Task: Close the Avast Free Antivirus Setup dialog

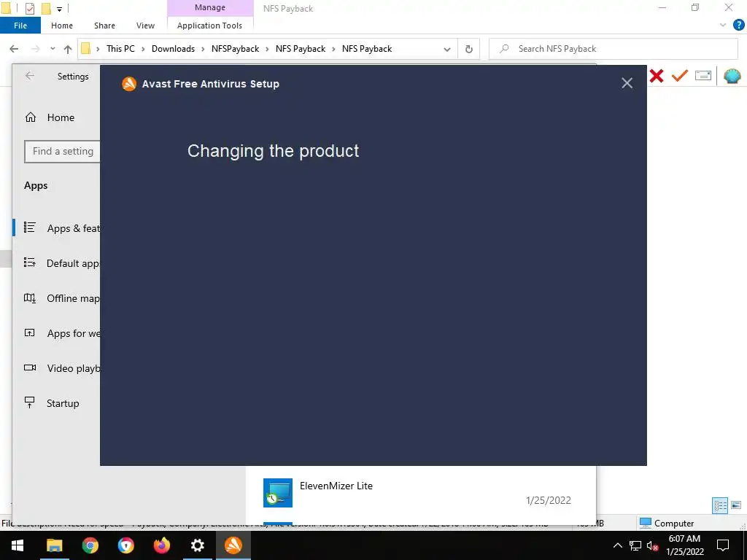Action: pyautogui.click(x=627, y=83)
